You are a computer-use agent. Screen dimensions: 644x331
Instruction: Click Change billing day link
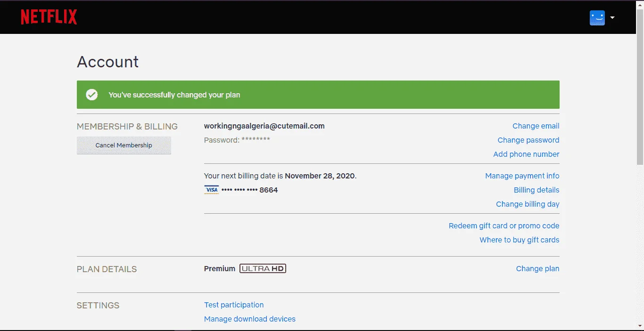click(x=528, y=204)
